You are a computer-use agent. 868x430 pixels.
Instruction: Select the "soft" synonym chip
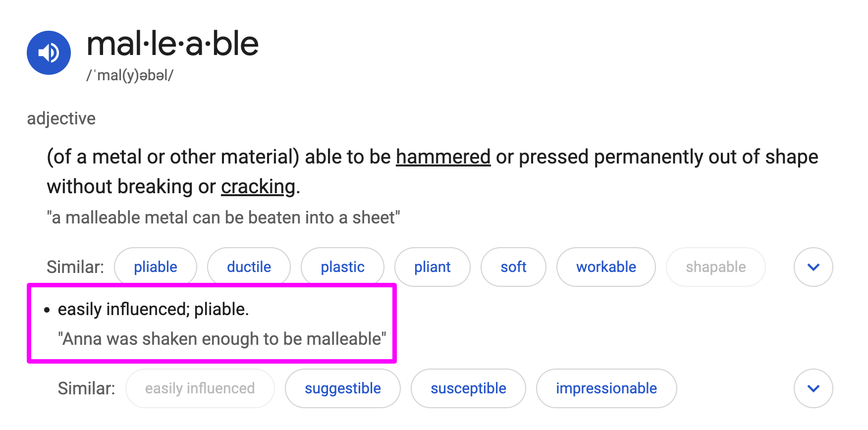click(x=513, y=267)
